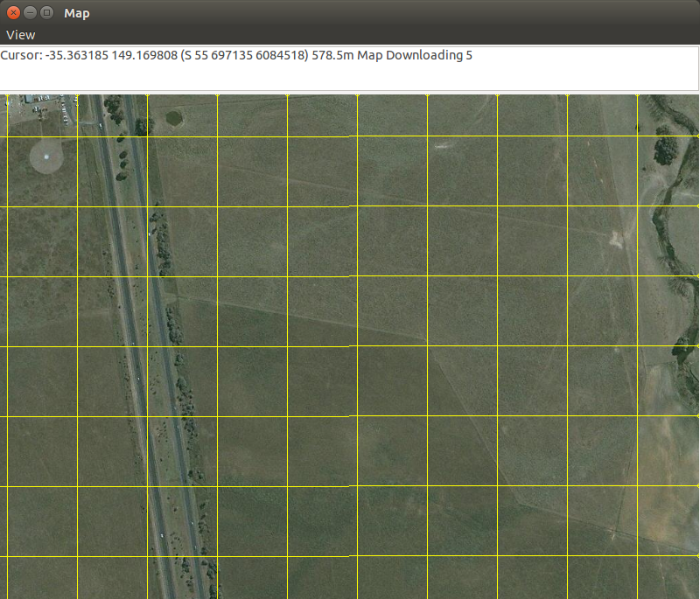Click the small white streak in the open field
The width and height of the screenshot is (700, 599).
439,146
